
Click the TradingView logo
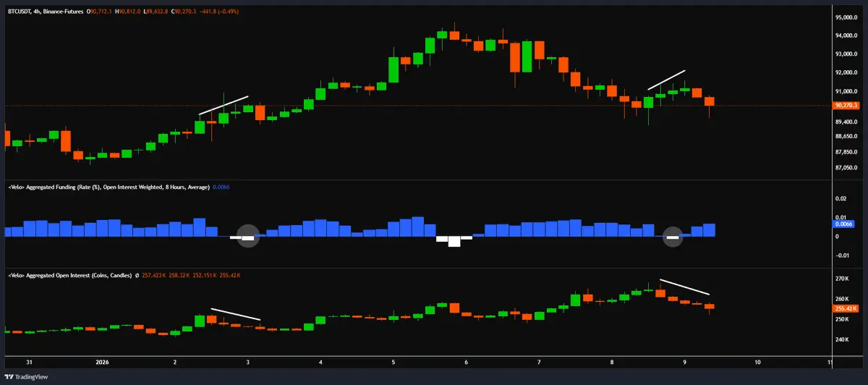click(x=26, y=376)
